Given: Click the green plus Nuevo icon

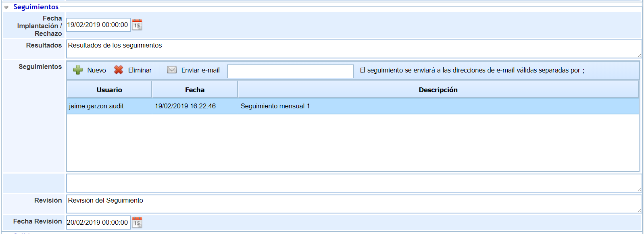Looking at the screenshot, I should tap(78, 70).
